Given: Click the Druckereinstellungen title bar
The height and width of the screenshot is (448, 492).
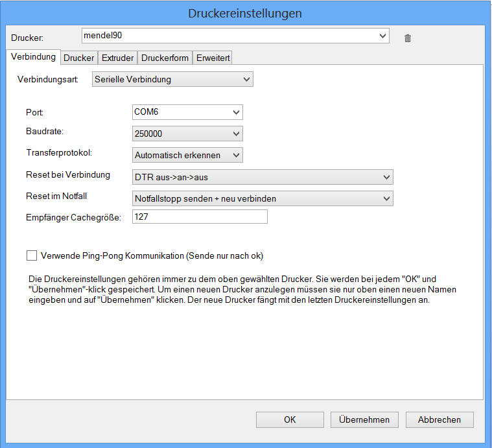Looking at the screenshot, I should (x=245, y=13).
